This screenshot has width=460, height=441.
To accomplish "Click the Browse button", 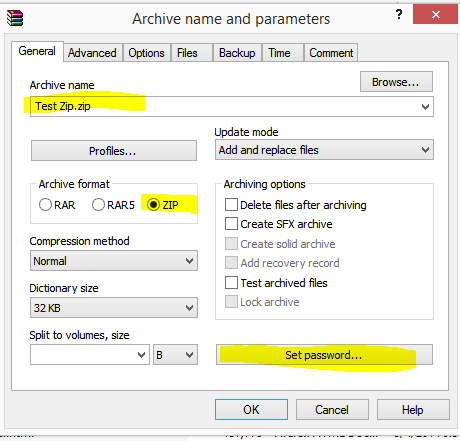I will (396, 82).
